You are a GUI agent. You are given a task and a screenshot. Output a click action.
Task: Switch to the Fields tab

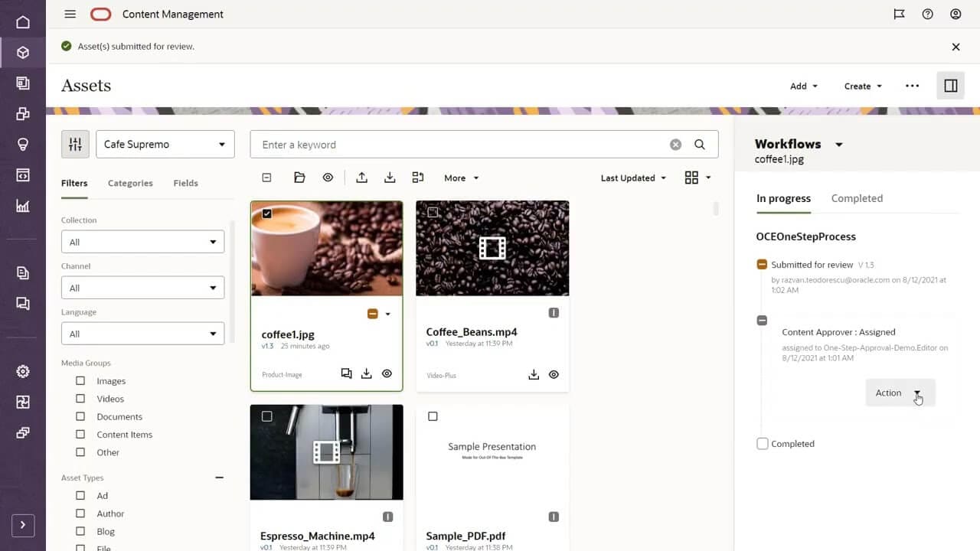[186, 183]
